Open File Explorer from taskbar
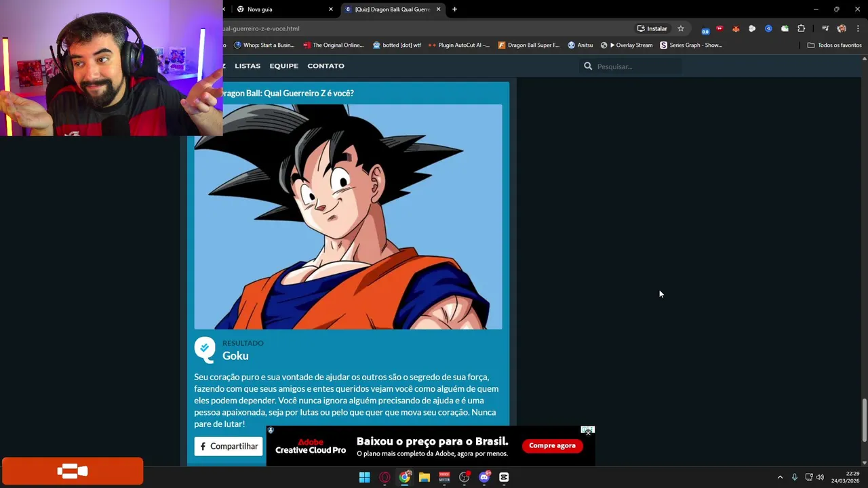Image resolution: width=868 pixels, height=488 pixels. pyautogui.click(x=425, y=477)
